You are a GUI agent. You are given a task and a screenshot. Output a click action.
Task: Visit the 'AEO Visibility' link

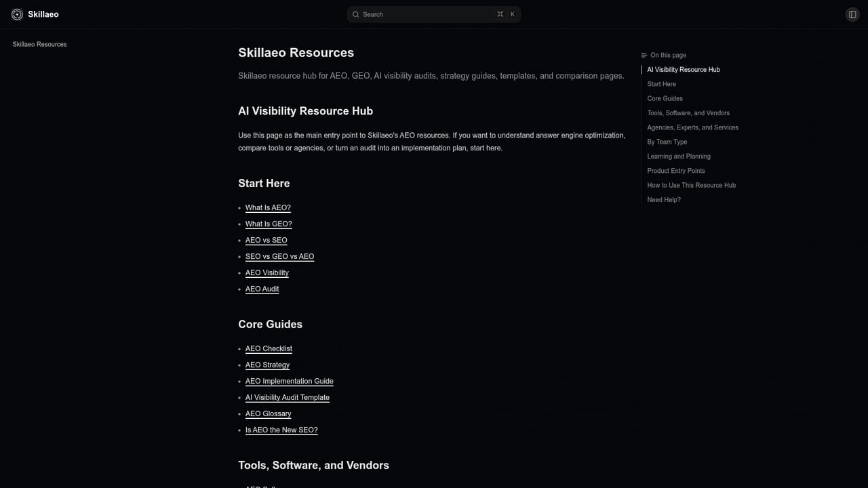(x=267, y=273)
